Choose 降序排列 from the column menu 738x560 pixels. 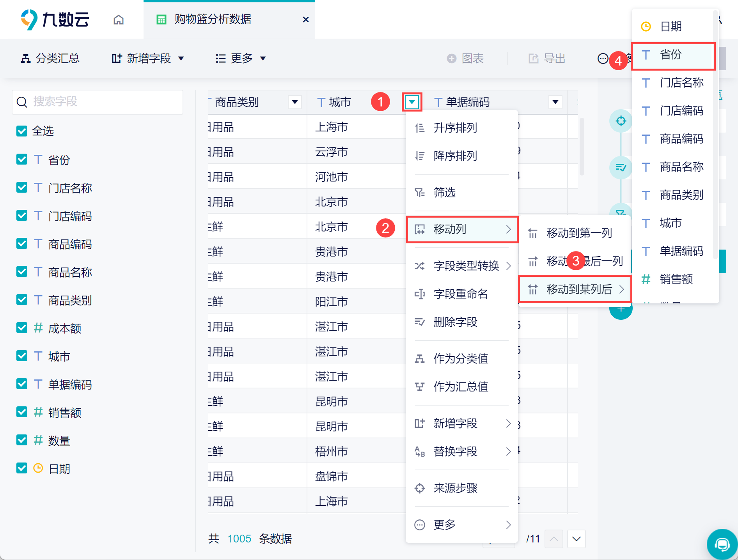point(462,156)
